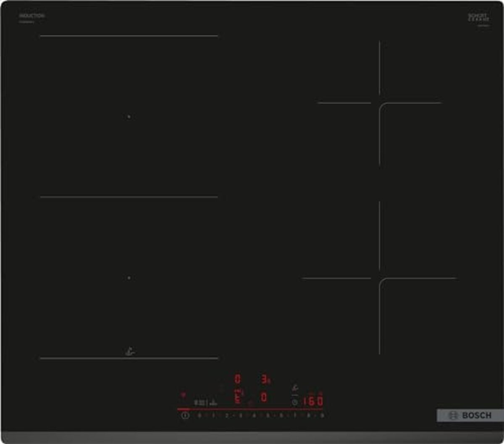Image resolution: width=504 pixels, height=444 pixels.
Task: Select power level 9 on the scale
Action: 322,415
